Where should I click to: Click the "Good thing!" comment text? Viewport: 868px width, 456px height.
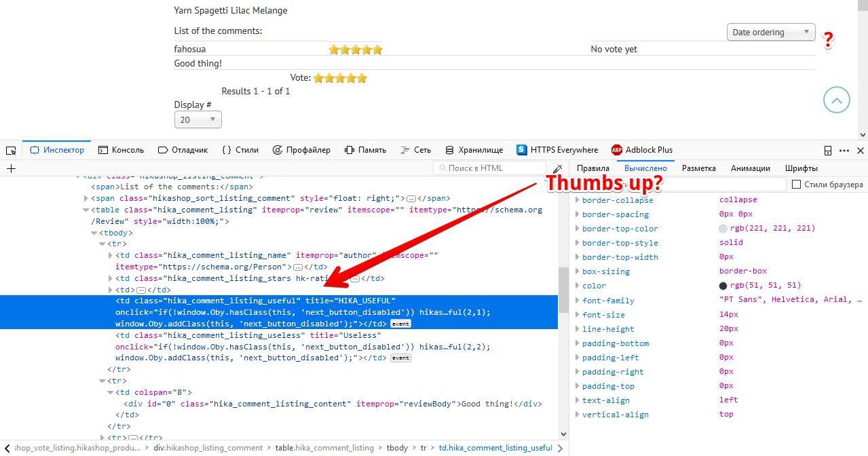198,63
